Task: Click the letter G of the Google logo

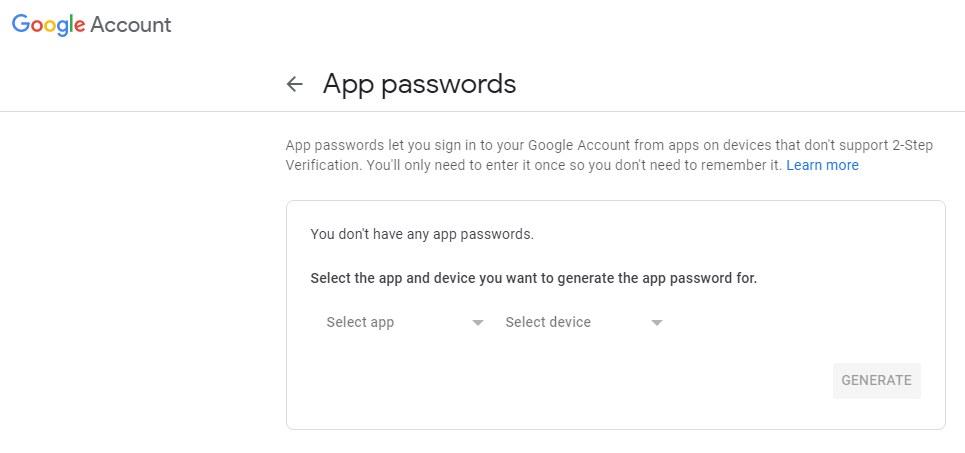Action: pos(22,25)
